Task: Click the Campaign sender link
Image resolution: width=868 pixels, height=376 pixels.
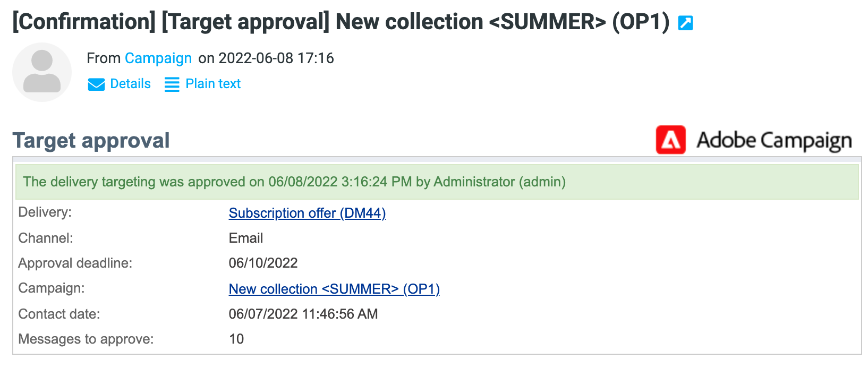Action: 158,58
